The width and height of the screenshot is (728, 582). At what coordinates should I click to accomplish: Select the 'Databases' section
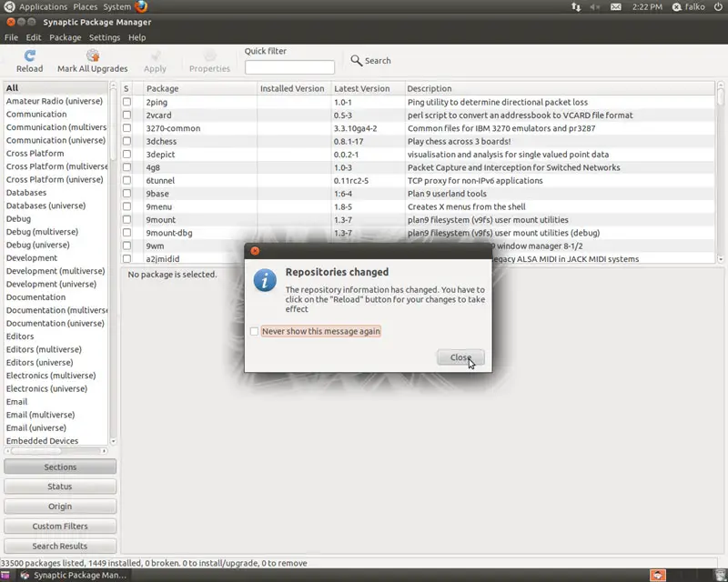[x=56, y=193]
